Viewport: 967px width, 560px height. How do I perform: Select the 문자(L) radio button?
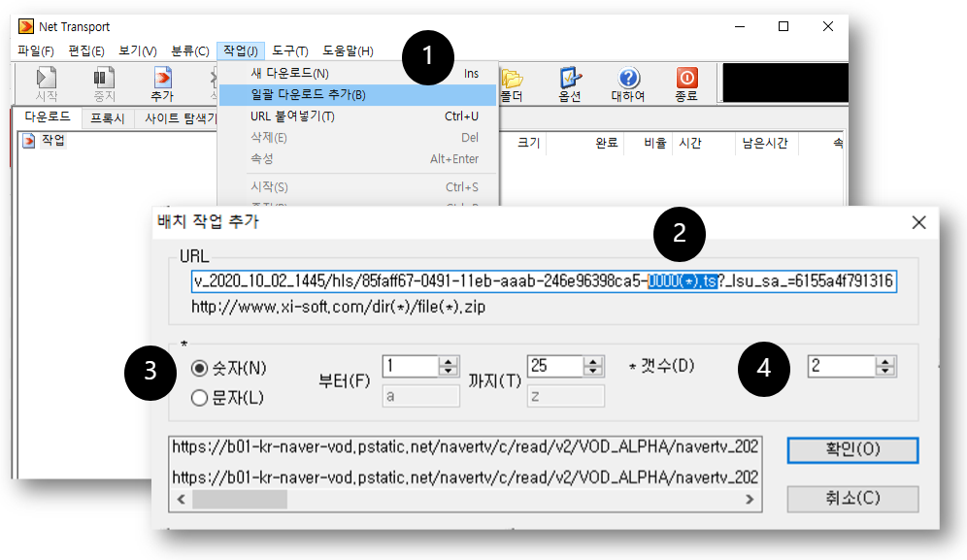pyautogui.click(x=199, y=398)
